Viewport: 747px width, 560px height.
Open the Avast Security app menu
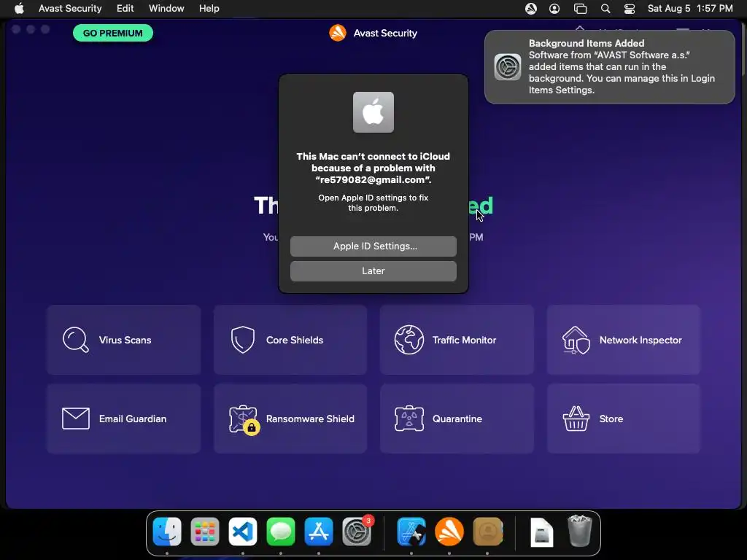click(70, 8)
